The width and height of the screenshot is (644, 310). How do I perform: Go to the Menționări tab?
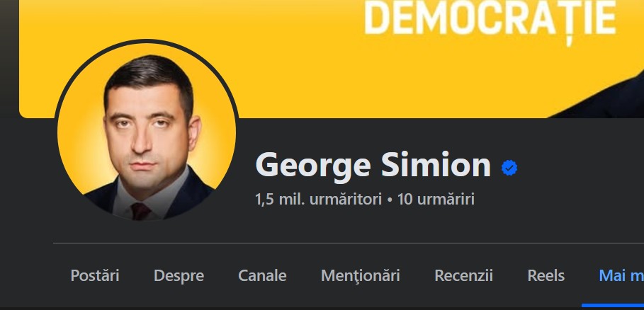coord(360,275)
